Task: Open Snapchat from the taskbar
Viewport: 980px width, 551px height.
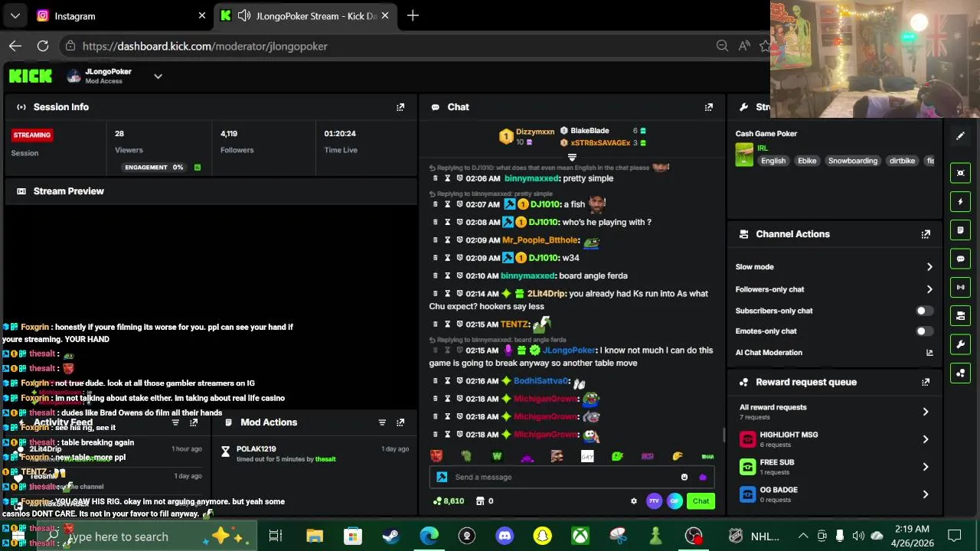Action: (x=542, y=536)
